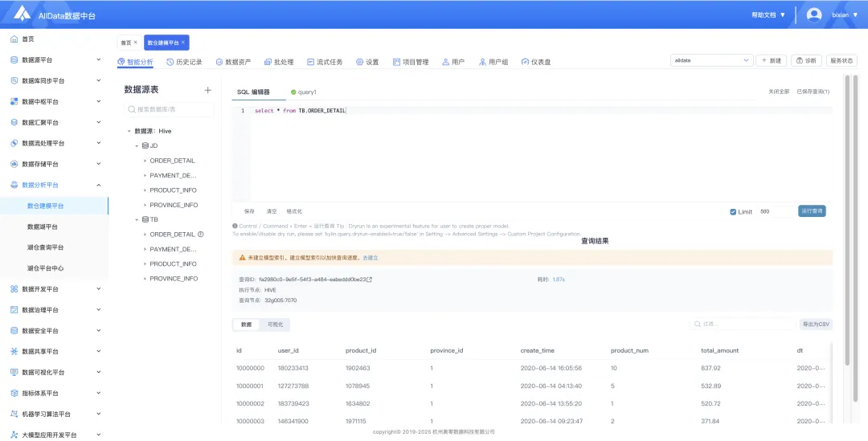Click the 搜索数据库/表 search field
The image size is (868, 441).
point(169,109)
